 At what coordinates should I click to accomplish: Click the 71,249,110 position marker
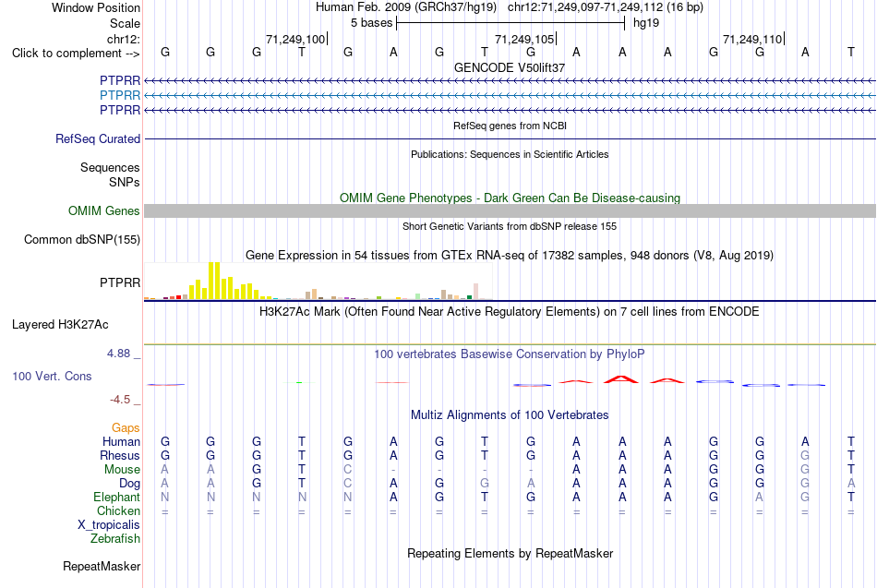tap(752, 39)
